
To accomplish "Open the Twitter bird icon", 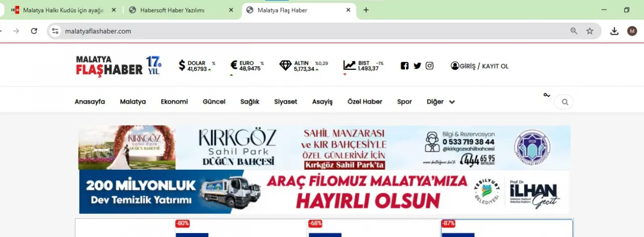I will [417, 66].
